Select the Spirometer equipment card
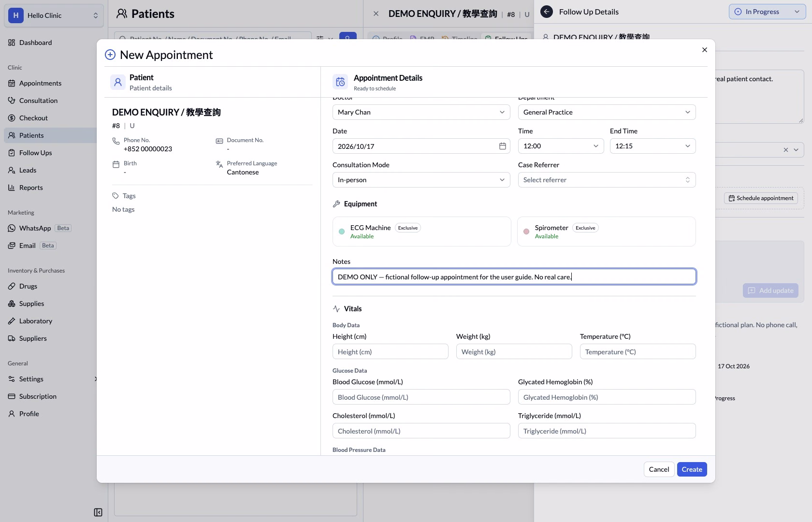 (607, 232)
